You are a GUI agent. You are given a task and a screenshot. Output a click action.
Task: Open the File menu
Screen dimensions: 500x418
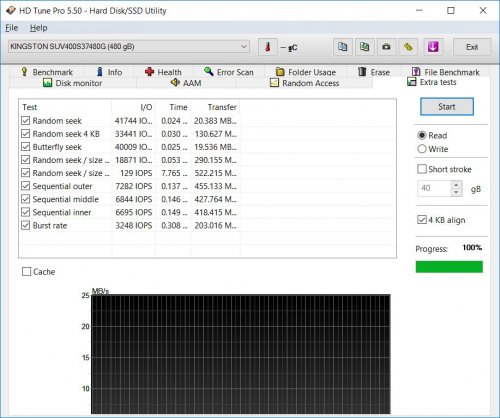(x=12, y=28)
